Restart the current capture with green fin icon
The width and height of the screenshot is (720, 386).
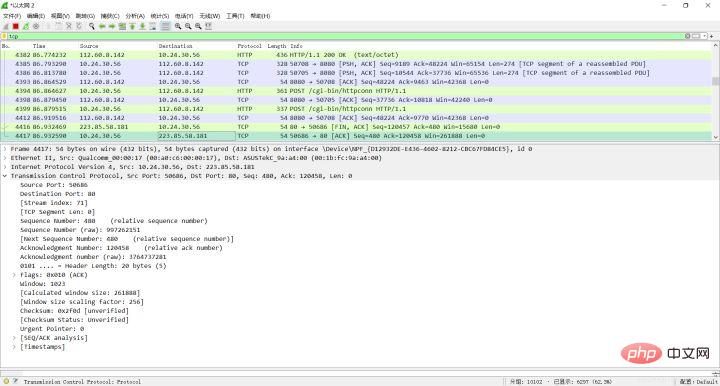(x=26, y=26)
